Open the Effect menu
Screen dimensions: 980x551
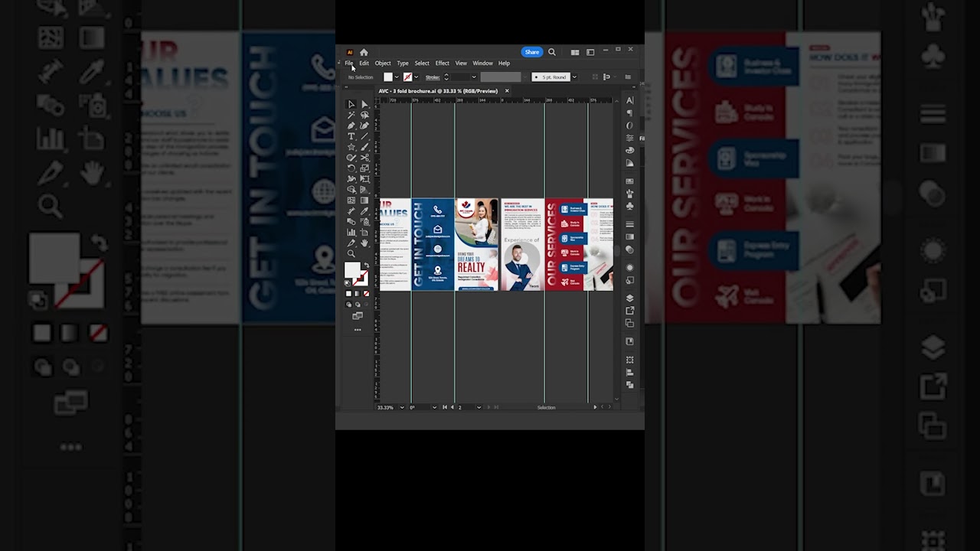click(x=443, y=63)
